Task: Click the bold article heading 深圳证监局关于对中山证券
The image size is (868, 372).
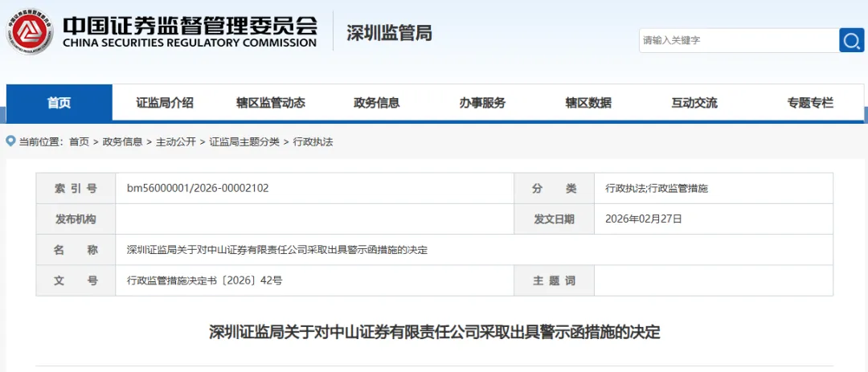Action: click(435, 332)
